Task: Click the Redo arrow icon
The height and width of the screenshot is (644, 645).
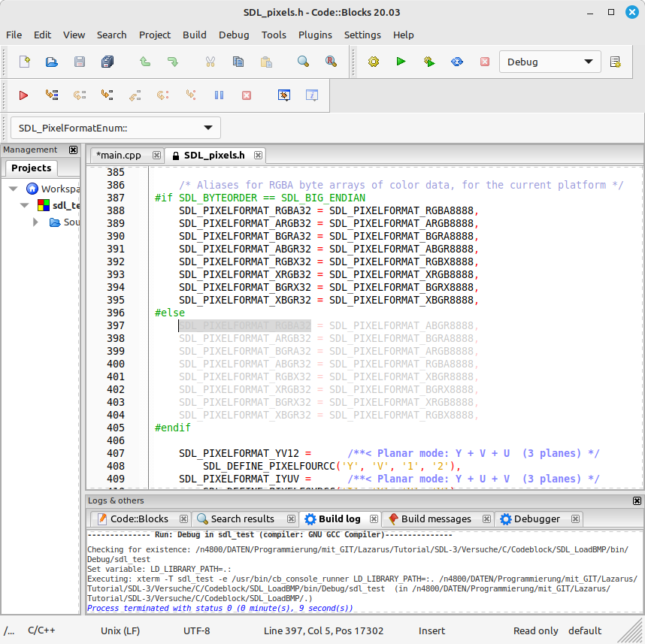Action: 173,62
